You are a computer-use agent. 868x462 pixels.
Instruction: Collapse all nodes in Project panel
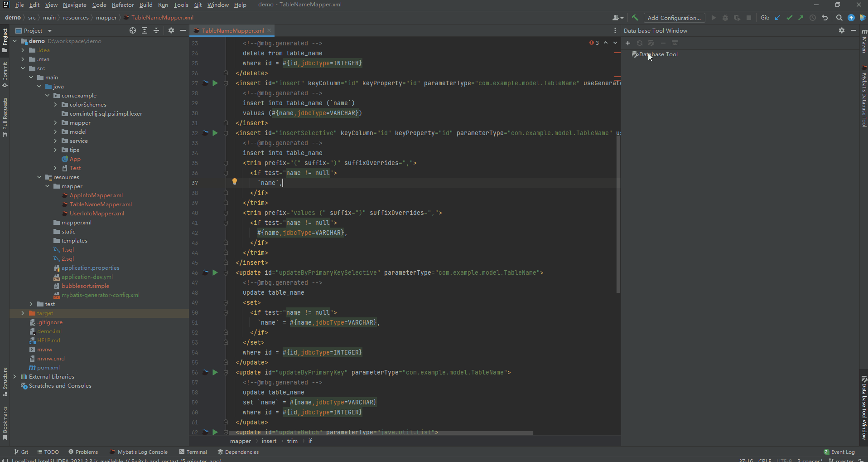(156, 30)
